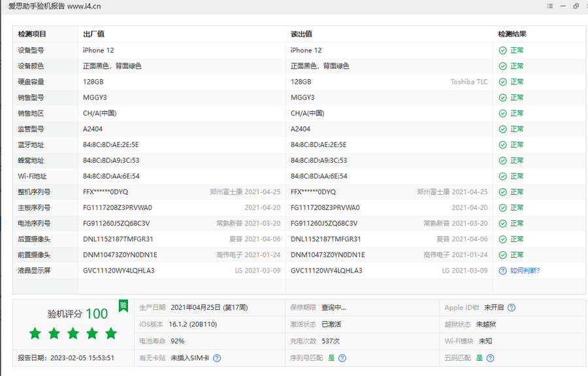The image size is (588, 376).
Task: Click the green check icon for 蜂窝地址
Action: click(502, 161)
